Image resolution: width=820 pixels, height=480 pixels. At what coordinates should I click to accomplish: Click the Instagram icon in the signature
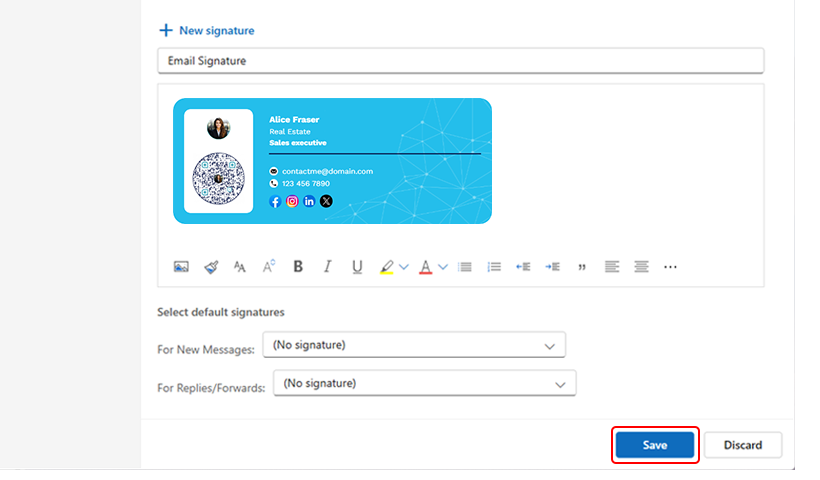292,201
